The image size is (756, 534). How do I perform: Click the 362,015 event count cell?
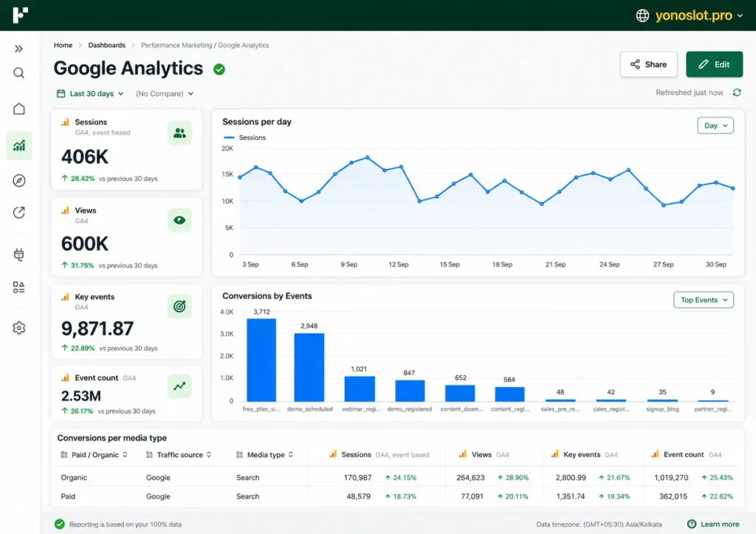[673, 496]
